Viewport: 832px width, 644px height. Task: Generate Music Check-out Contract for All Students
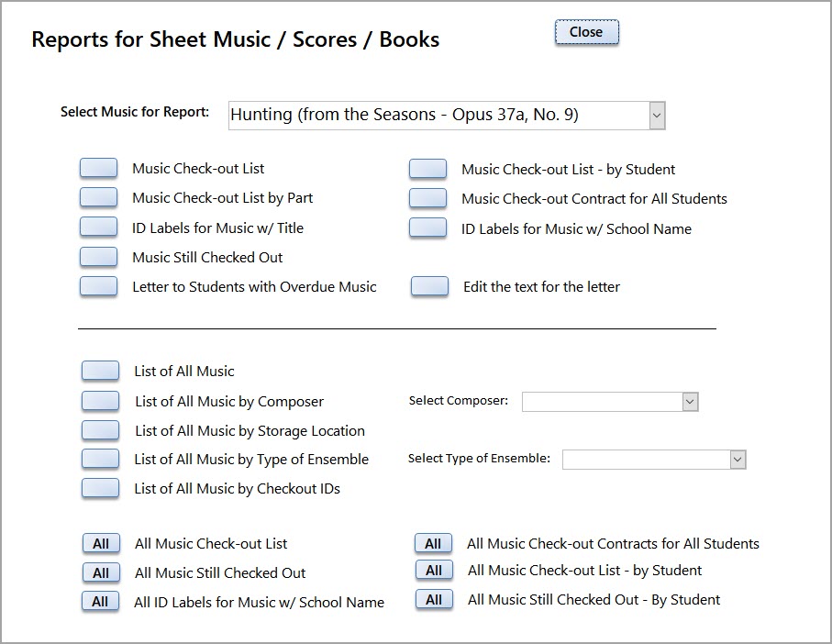[x=427, y=197]
